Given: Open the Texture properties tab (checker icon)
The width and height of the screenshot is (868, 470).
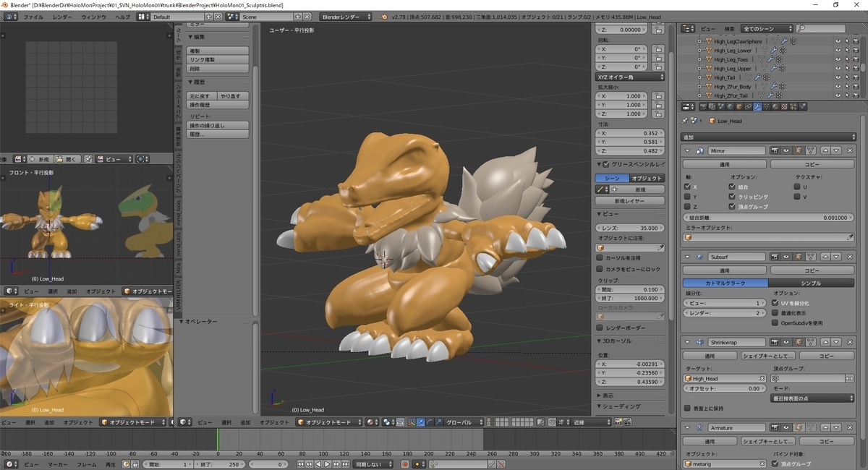Looking at the screenshot, I should [x=784, y=106].
